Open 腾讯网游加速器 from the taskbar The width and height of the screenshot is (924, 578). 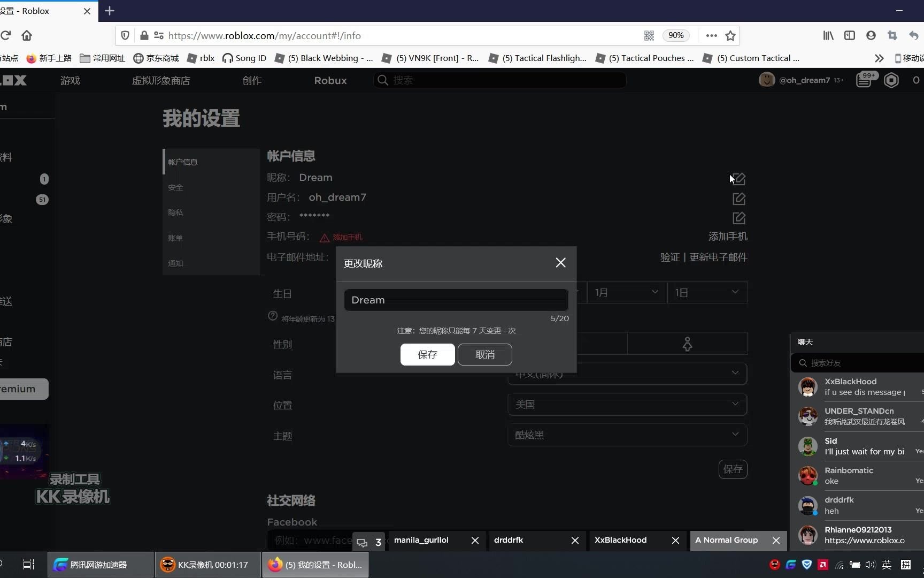[x=100, y=565]
